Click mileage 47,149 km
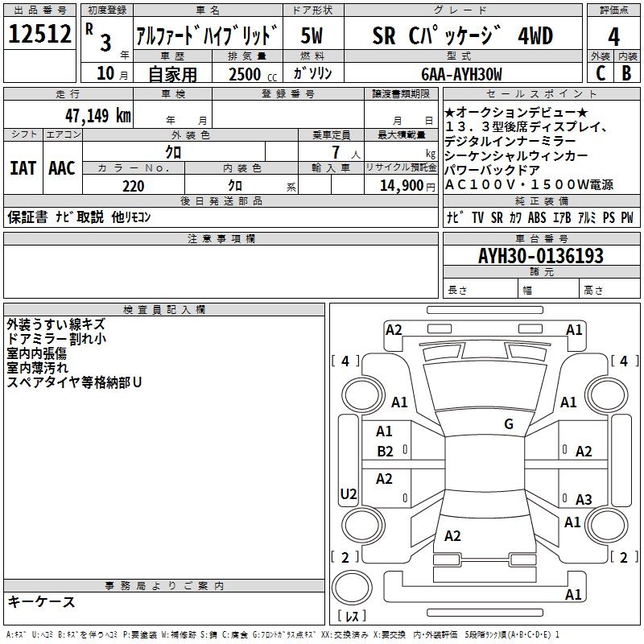 click(x=97, y=116)
